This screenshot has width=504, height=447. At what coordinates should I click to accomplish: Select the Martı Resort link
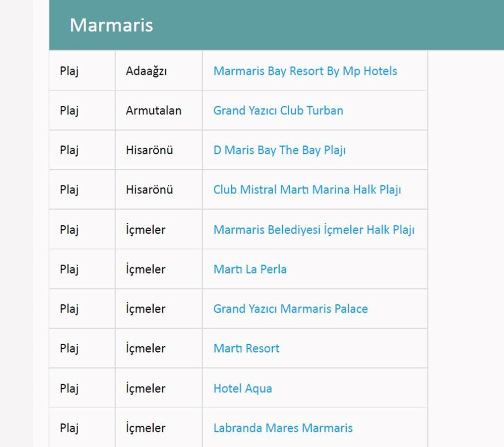tap(246, 348)
